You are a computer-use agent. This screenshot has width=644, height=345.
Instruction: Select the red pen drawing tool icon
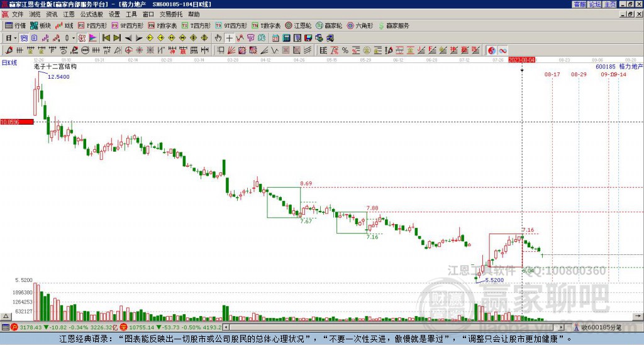[9, 50]
